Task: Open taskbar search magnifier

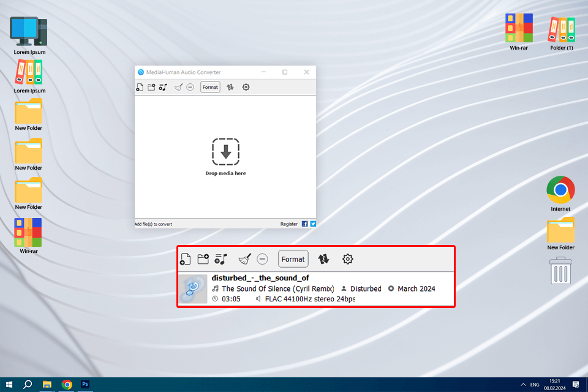Action: click(x=28, y=385)
